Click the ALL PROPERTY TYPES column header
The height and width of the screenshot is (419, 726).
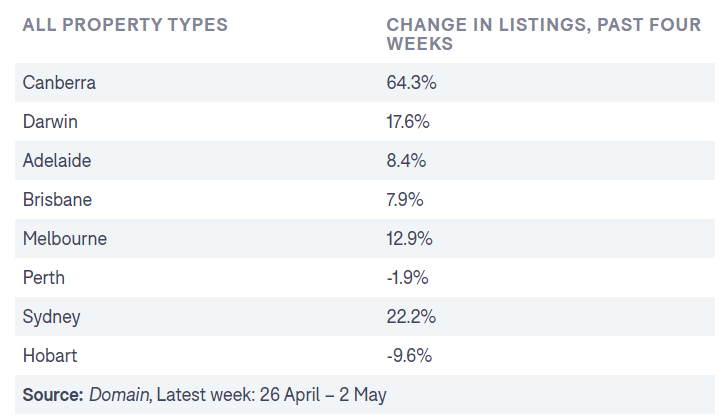click(125, 24)
